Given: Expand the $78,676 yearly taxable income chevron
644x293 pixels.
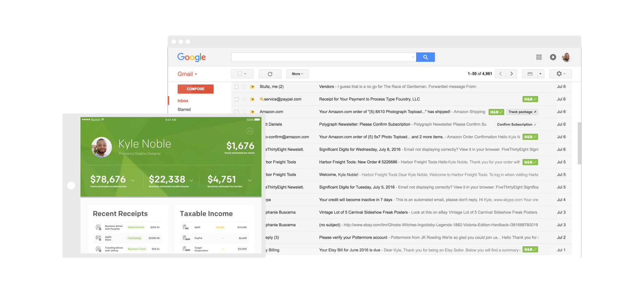Looking at the screenshot, I should coord(133,181).
